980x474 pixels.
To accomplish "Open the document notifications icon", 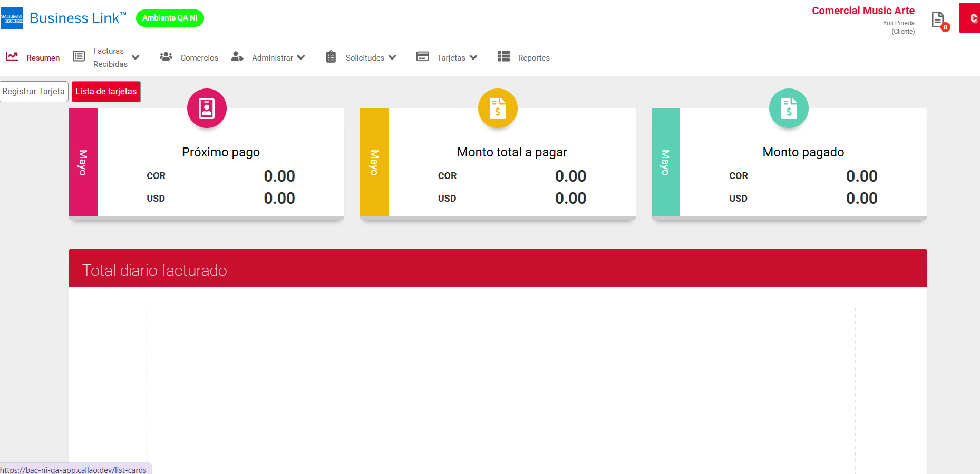I will 938,20.
